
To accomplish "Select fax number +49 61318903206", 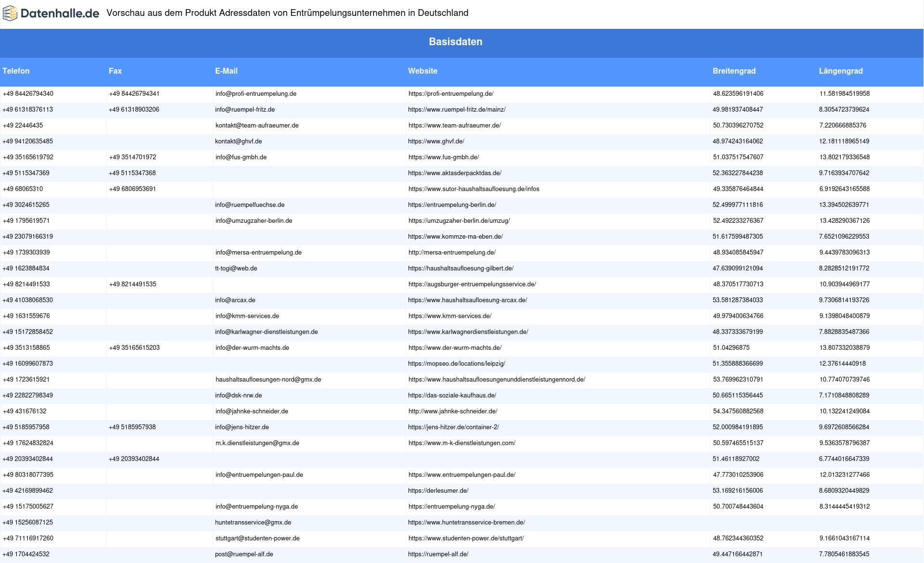I will click(x=134, y=110).
